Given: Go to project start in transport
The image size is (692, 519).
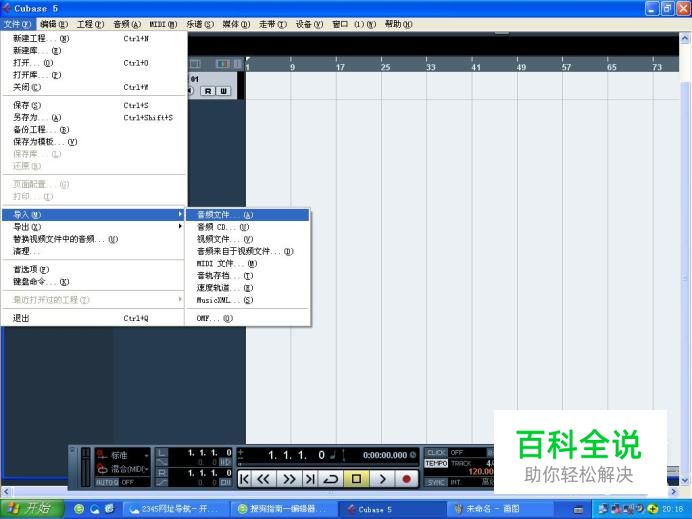Looking at the screenshot, I should tap(244, 479).
